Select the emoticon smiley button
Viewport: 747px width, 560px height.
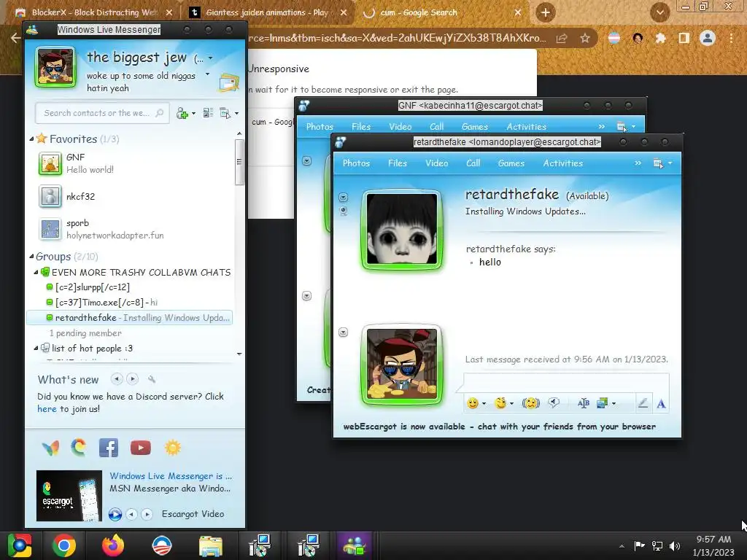(472, 403)
